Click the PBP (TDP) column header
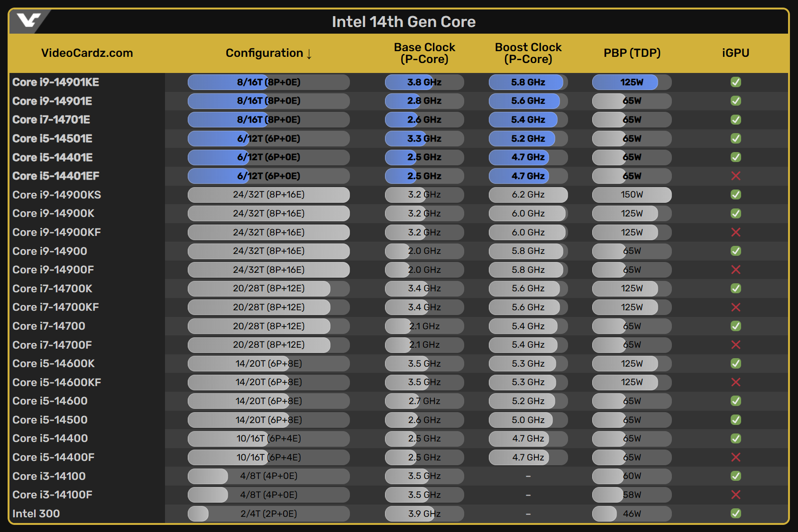 [632, 53]
